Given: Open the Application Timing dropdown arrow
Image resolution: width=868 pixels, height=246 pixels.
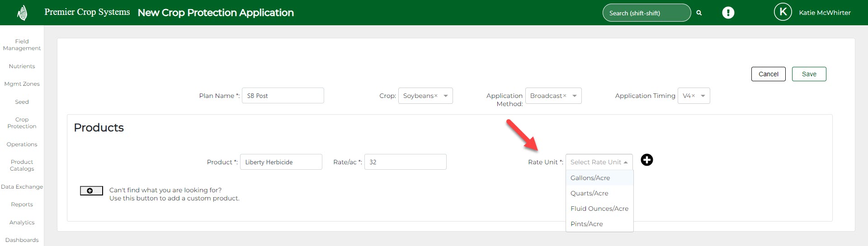Looking at the screenshot, I should (x=703, y=96).
